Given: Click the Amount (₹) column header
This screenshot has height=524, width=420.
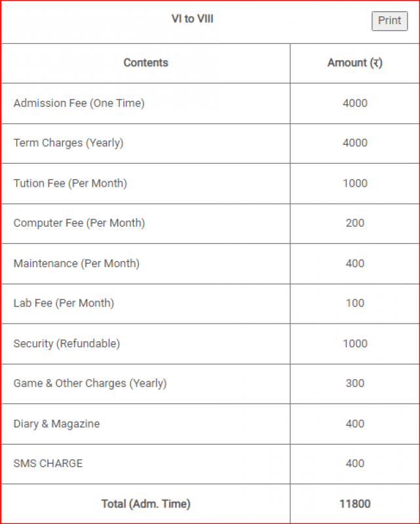Looking at the screenshot, I should [x=354, y=63].
